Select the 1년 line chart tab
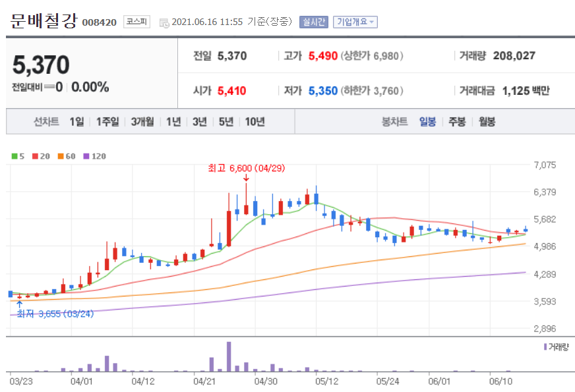The image size is (575, 392). click(x=173, y=121)
